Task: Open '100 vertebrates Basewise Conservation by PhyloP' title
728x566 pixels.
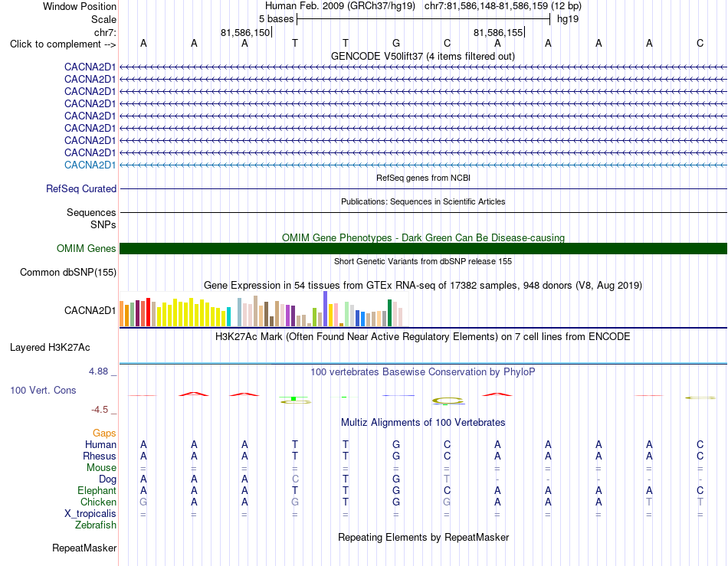Action: pos(422,371)
